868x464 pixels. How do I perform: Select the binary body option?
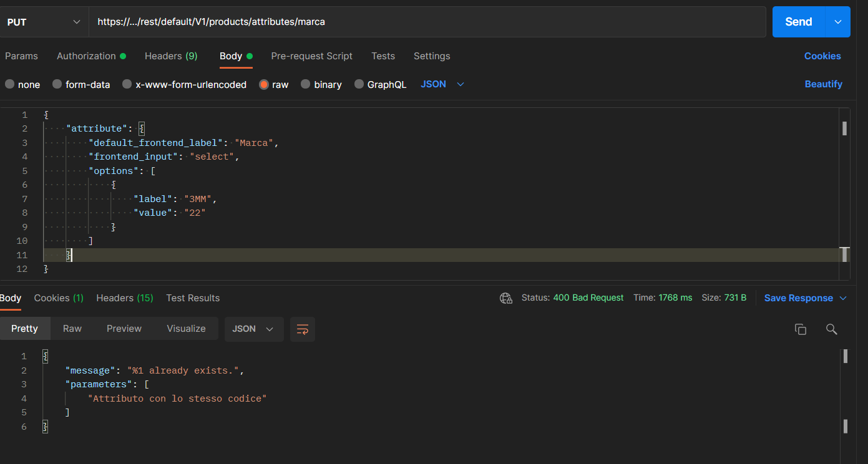tap(306, 85)
